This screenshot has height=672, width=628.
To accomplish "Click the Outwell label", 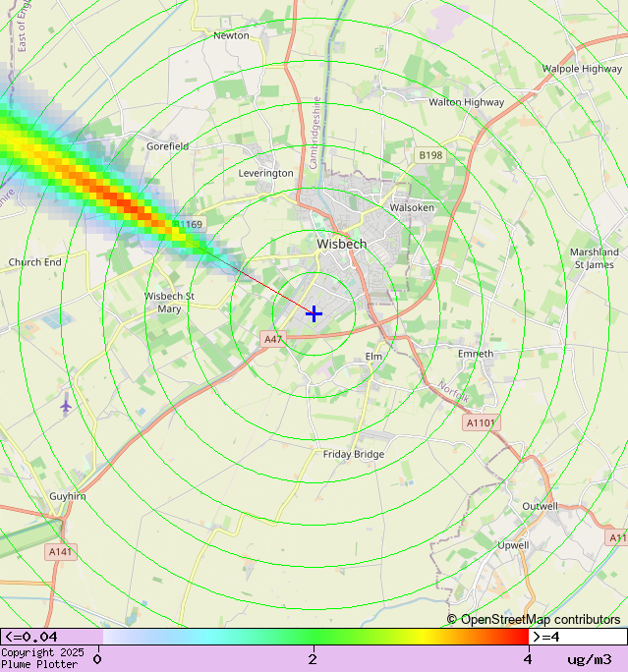I will click(541, 506).
